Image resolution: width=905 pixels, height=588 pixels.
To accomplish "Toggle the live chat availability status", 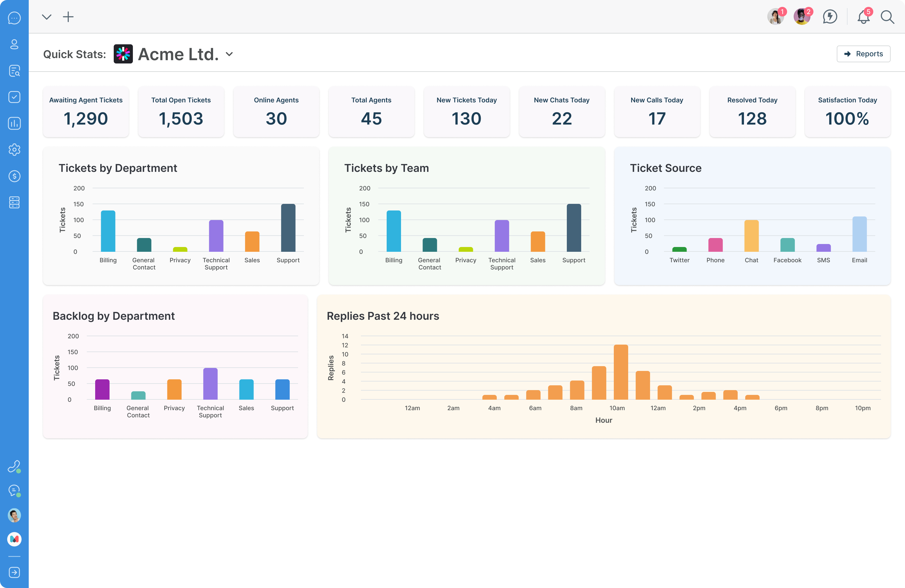I will coord(14,491).
